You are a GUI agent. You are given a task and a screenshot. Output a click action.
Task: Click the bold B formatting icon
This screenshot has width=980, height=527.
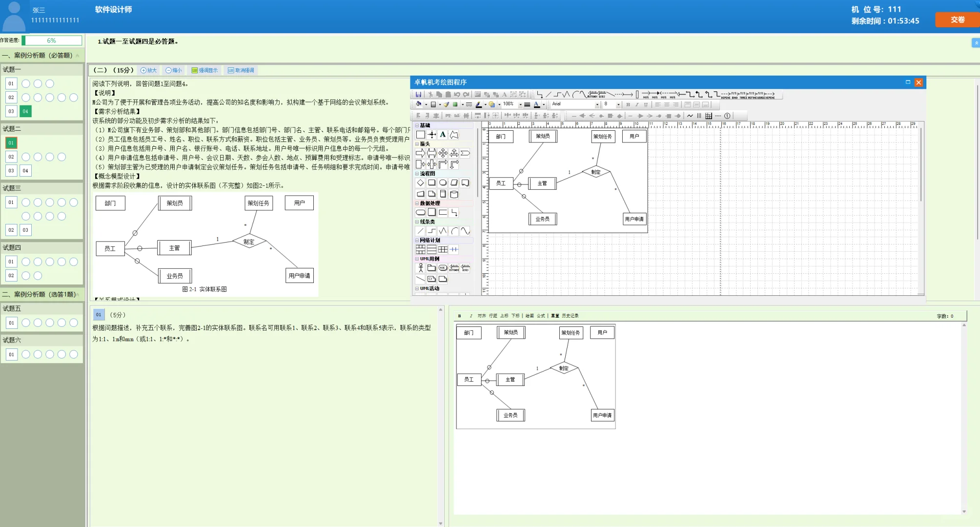[628, 104]
